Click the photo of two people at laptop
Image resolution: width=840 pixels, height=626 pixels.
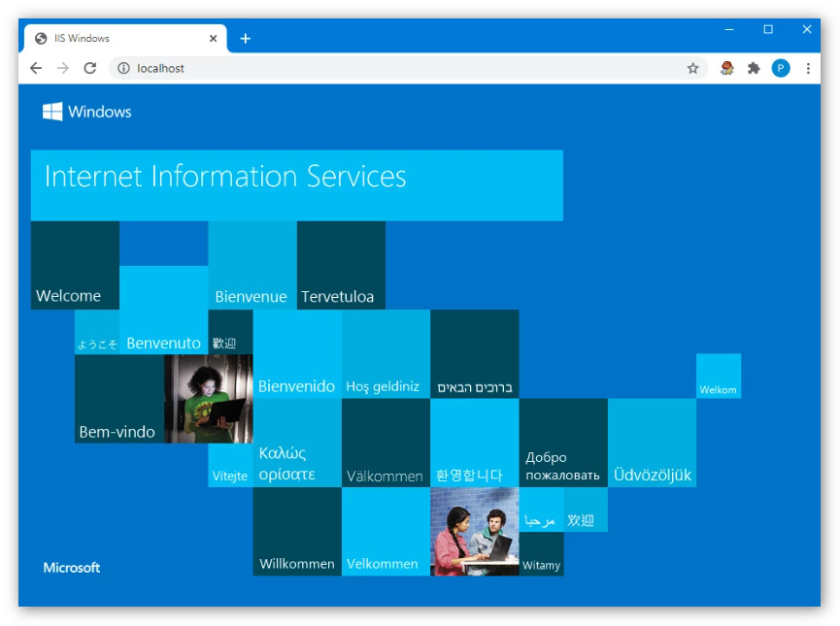475,532
